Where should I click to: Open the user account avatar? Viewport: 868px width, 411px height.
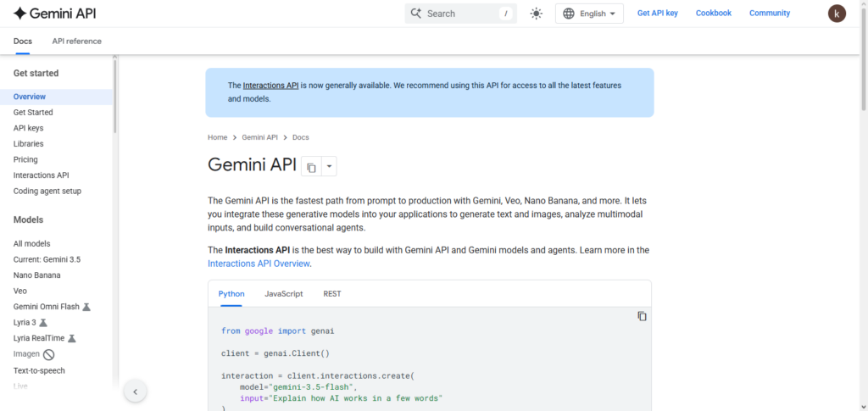click(x=837, y=14)
